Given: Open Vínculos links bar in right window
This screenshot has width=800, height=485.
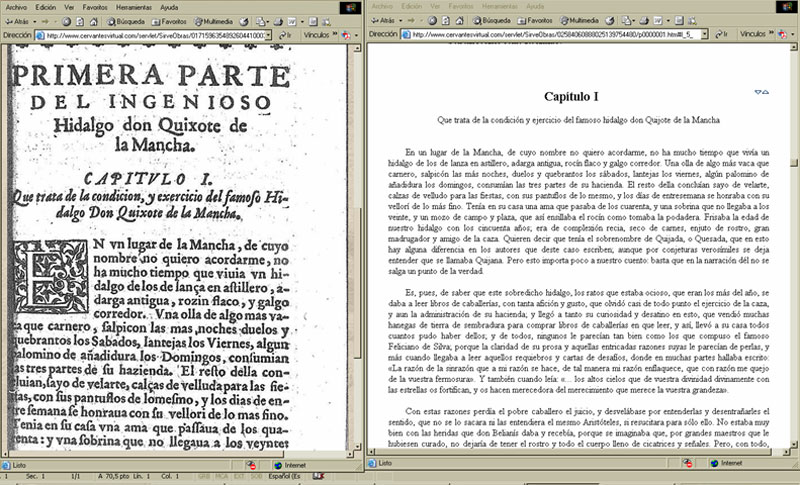Looking at the screenshot, I should coord(753,34).
